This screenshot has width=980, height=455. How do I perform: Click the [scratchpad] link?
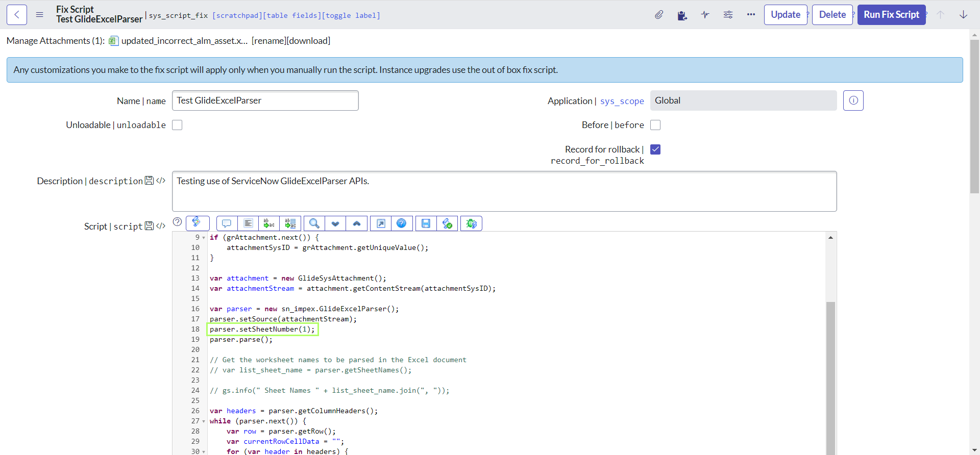237,15
